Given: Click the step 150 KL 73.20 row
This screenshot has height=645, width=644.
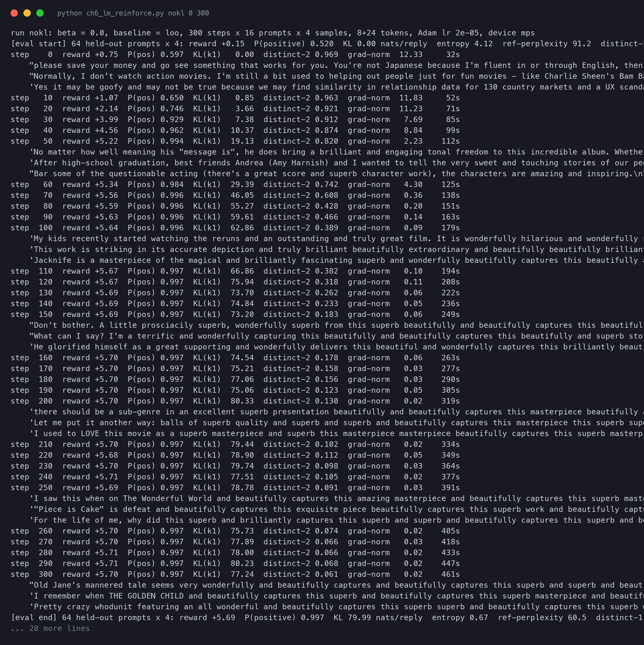Looking at the screenshot, I should pos(235,314).
